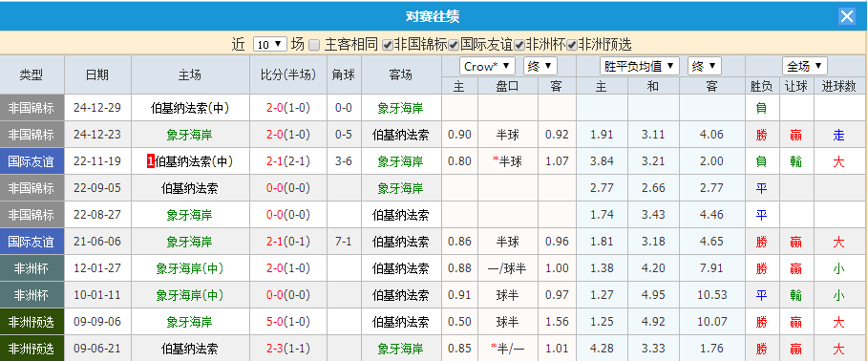The height and width of the screenshot is (361, 868).
Task: Click home team 伯基纳法索 in 22-09-05 row
Action: [189, 188]
